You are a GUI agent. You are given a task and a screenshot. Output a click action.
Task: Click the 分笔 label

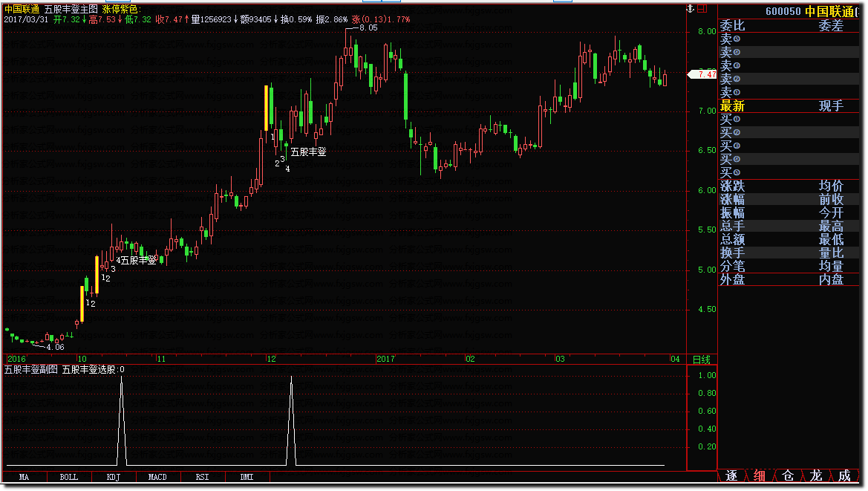coord(732,266)
